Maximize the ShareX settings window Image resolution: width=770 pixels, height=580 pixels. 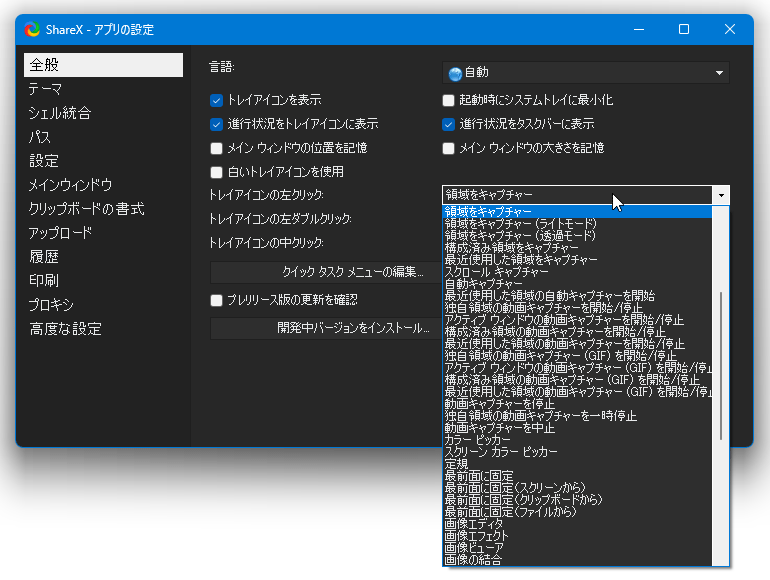pos(684,29)
